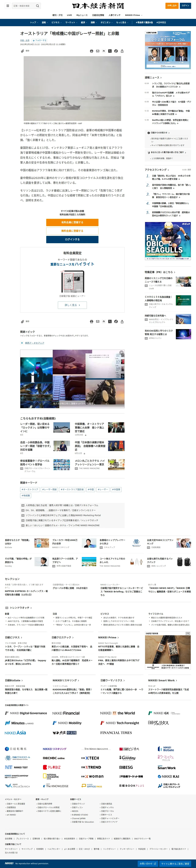Click paperclip 保存 icon above 関連トピック
This screenshot has width=196, height=868.
tap(23, 321)
